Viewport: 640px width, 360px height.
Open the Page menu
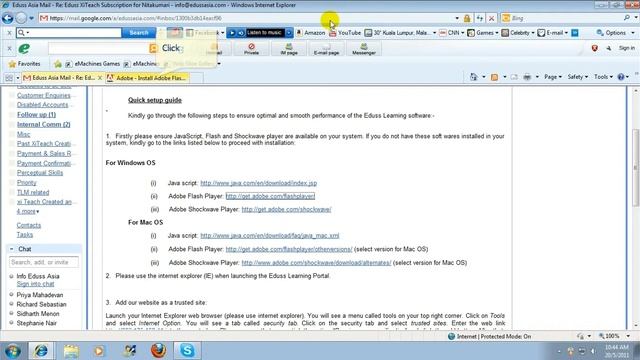pos(553,77)
